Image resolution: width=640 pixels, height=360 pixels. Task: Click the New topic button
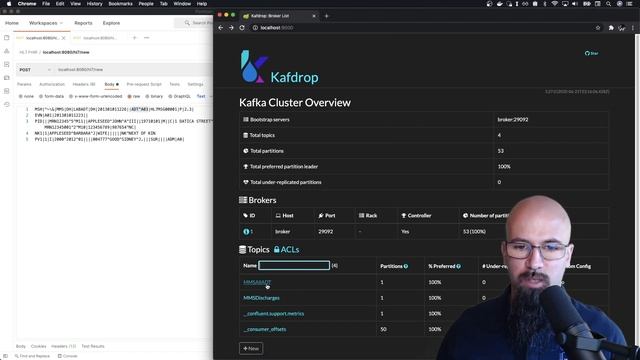[251, 349]
